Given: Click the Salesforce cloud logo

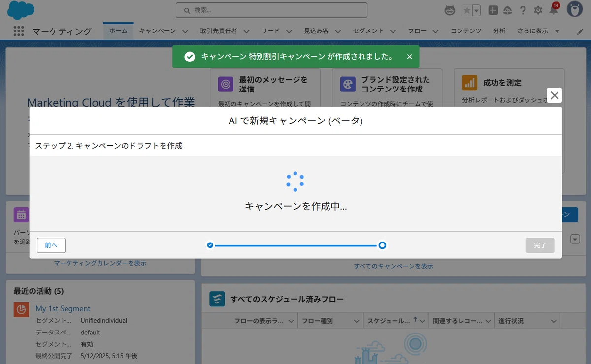Looking at the screenshot, I should (x=21, y=10).
